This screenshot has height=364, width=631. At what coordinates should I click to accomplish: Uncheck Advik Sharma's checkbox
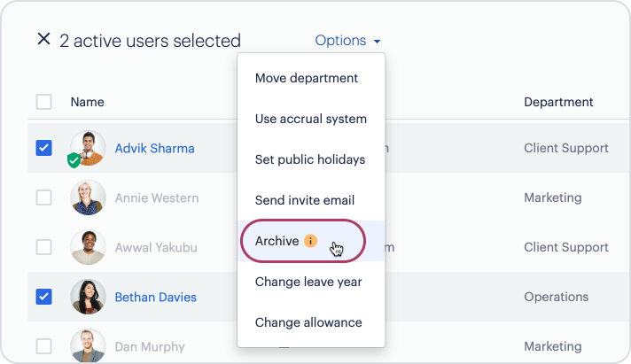point(43,148)
